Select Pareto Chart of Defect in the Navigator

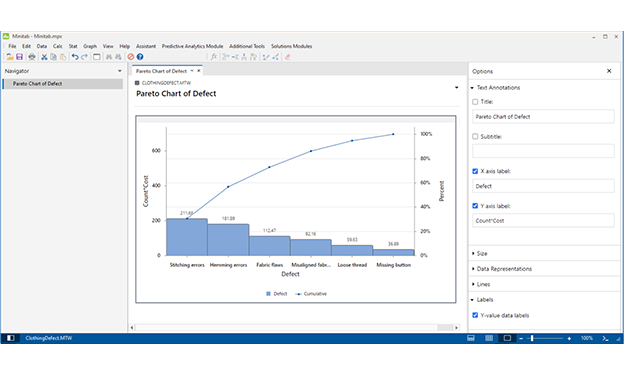click(x=62, y=84)
